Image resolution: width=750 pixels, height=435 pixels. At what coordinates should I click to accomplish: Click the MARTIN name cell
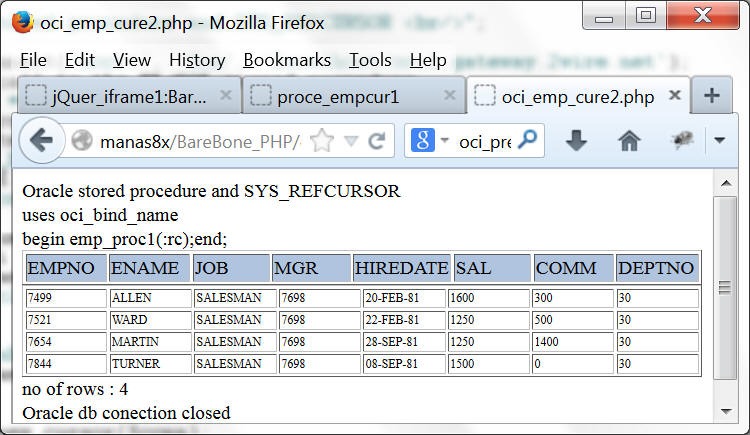151,342
